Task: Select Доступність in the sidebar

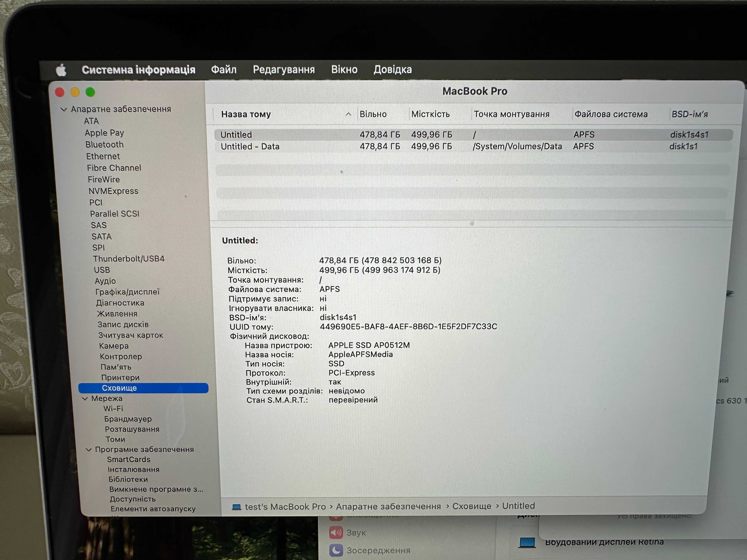Action: point(133,499)
